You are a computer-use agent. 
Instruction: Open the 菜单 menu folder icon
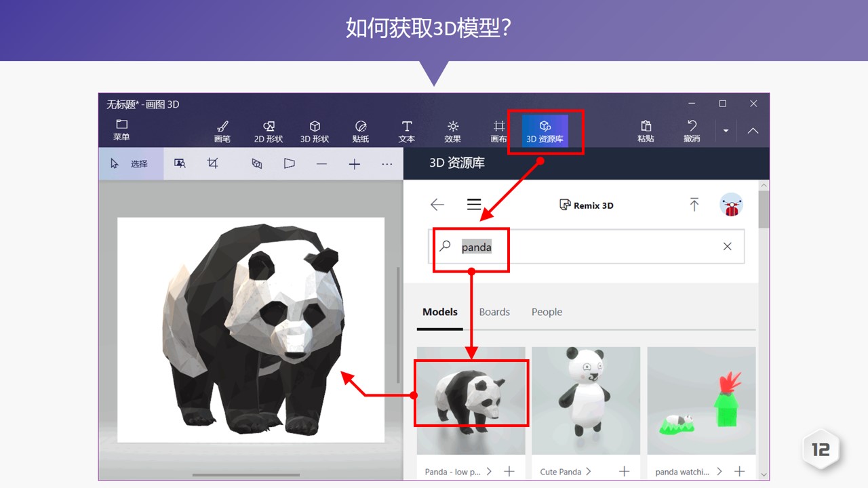pyautogui.click(x=121, y=130)
